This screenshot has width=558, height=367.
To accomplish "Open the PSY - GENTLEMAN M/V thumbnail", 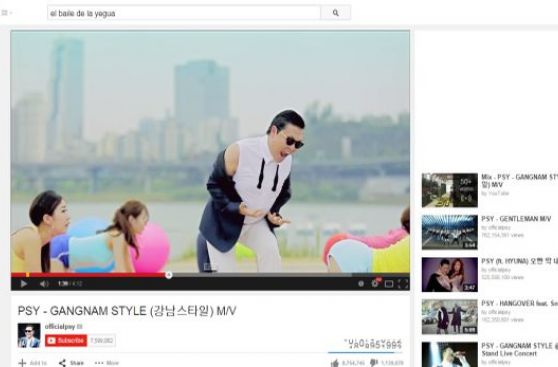I will coord(450,232).
